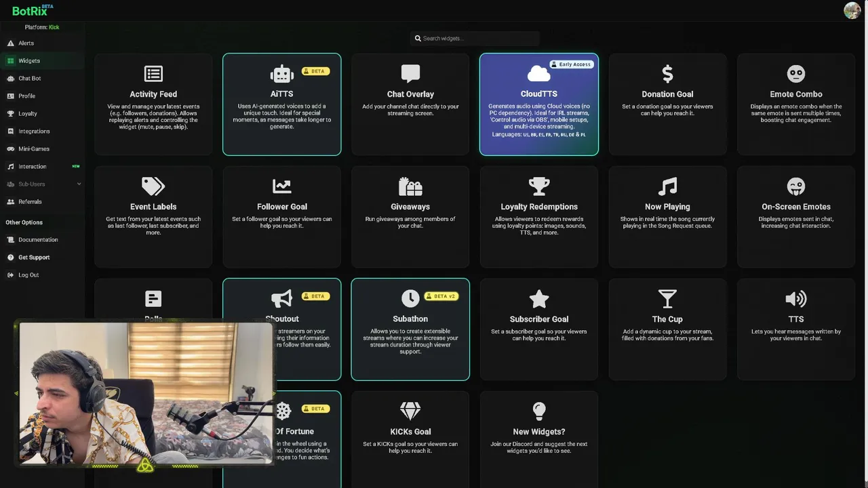868x488 pixels.
Task: Click the 'Donation Goal' title text
Action: tap(667, 94)
